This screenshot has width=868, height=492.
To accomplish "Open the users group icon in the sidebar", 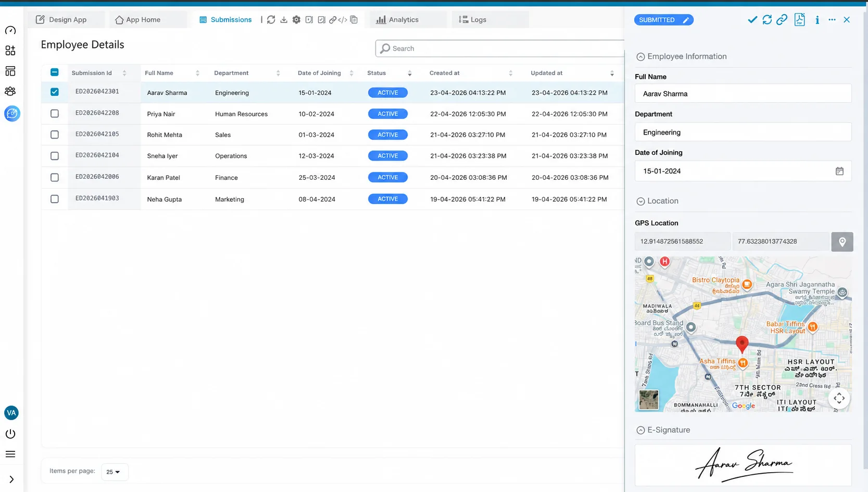I will pyautogui.click(x=10, y=91).
